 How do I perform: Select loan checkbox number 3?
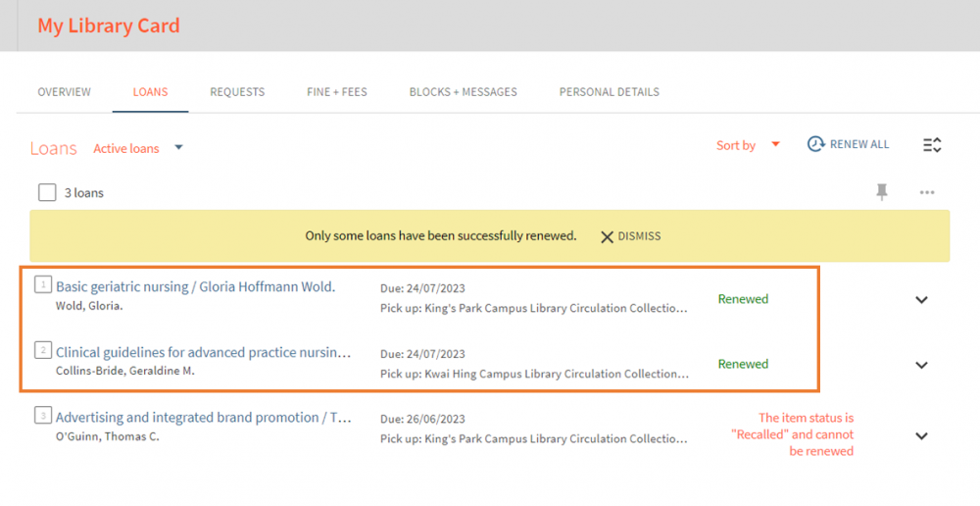[43, 415]
